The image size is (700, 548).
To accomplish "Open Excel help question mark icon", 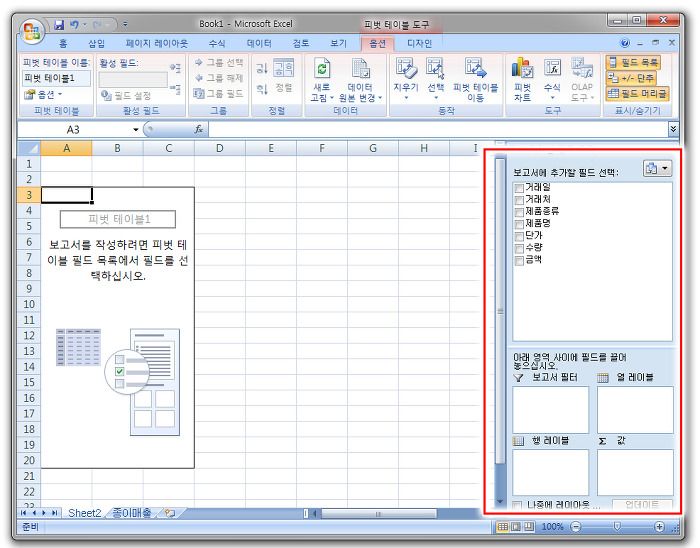I will (x=625, y=43).
